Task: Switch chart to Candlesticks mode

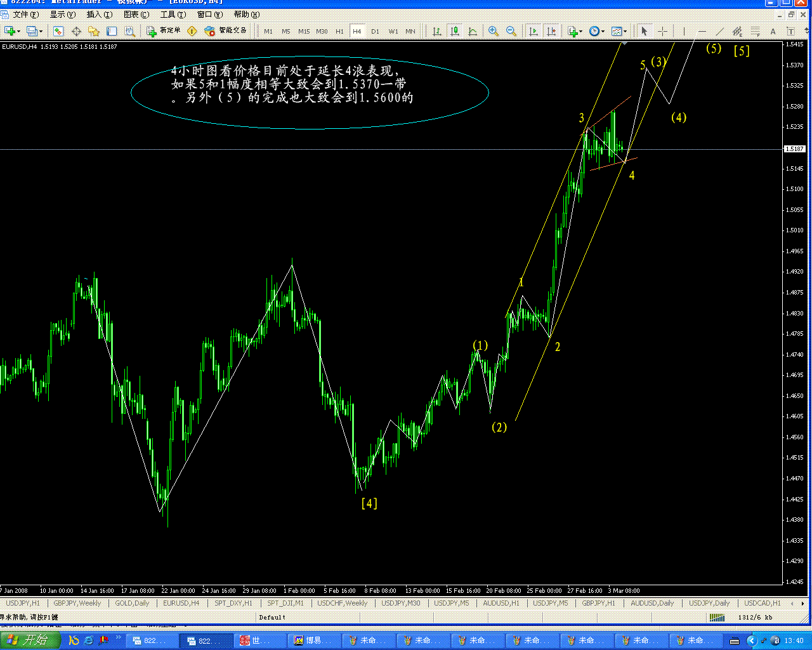Action: coord(455,30)
